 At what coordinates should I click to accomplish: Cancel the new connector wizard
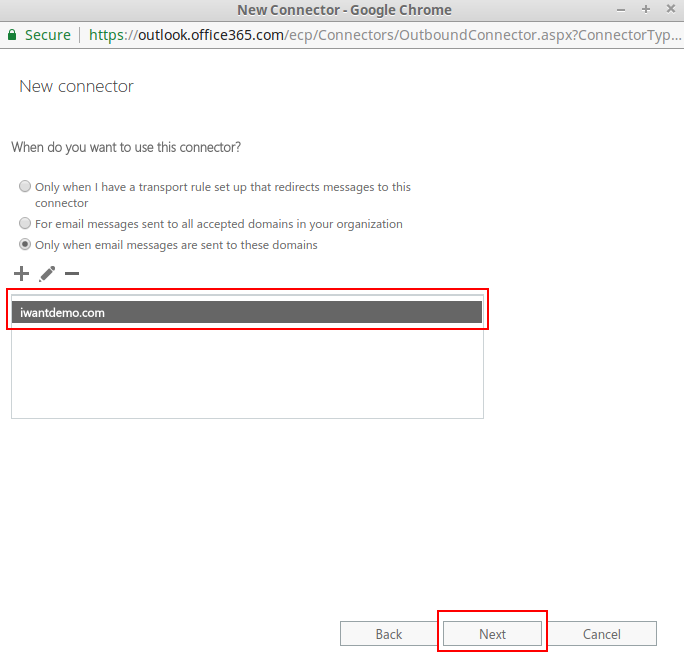coord(602,634)
